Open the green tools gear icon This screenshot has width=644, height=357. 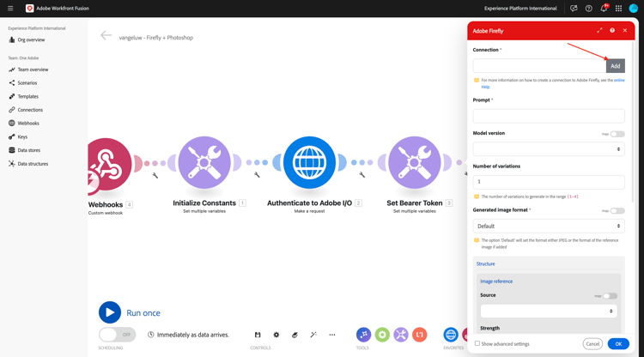(x=382, y=335)
